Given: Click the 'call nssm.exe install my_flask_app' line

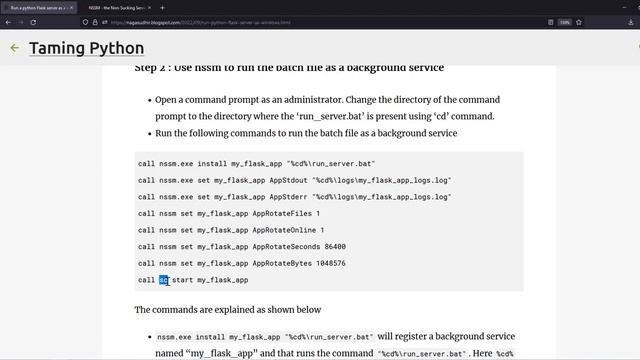Looking at the screenshot, I should [x=256, y=164].
